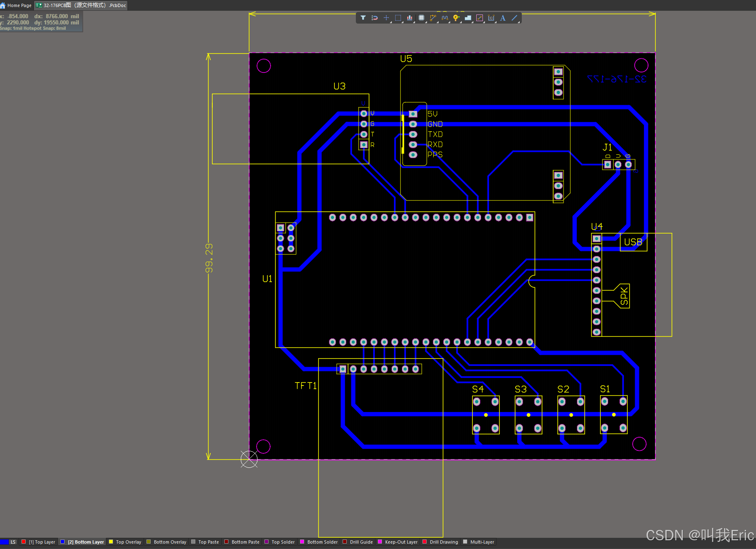Click the heads-up coordinate display panel
This screenshot has width=756, height=549.
click(x=41, y=22)
